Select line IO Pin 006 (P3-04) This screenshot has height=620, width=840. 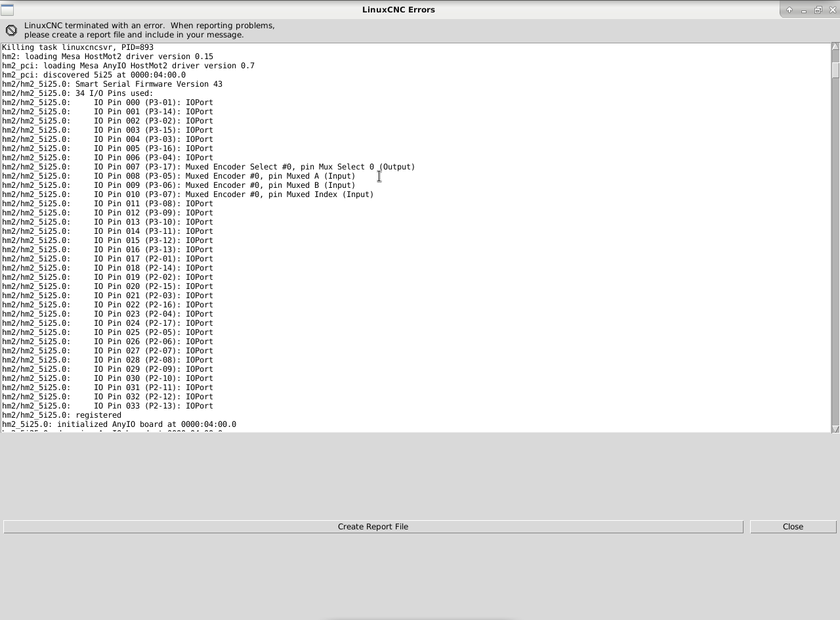108,158
